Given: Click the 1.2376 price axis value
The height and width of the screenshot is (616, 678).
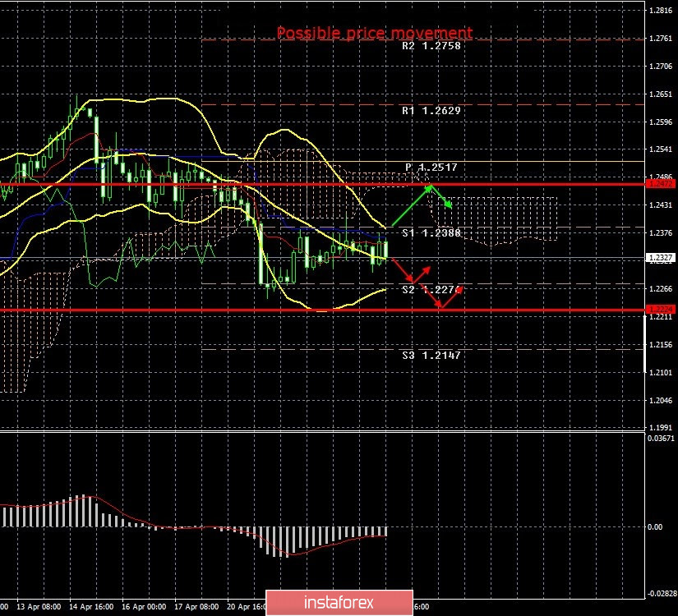Looking at the screenshot, I should pos(661,233).
